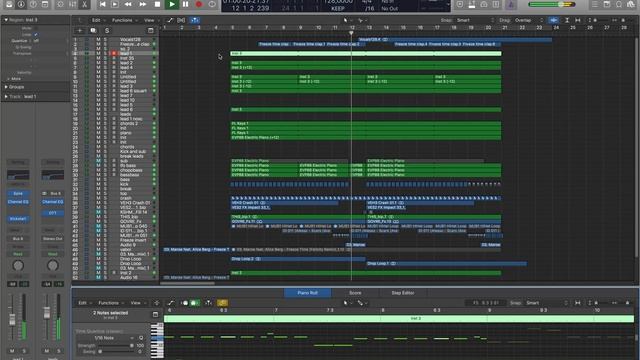Open the Note Pad icon
Screen dimensions: 640x360
coord(607,4)
